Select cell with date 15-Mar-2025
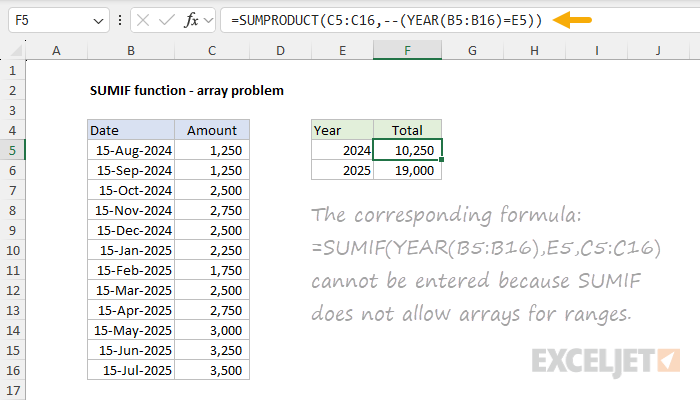 point(131,291)
